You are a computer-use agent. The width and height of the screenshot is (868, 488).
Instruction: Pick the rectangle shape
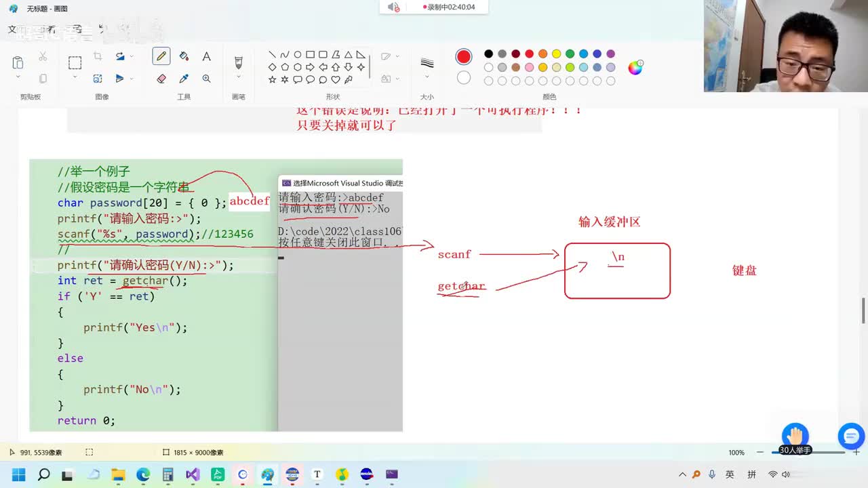tap(310, 55)
